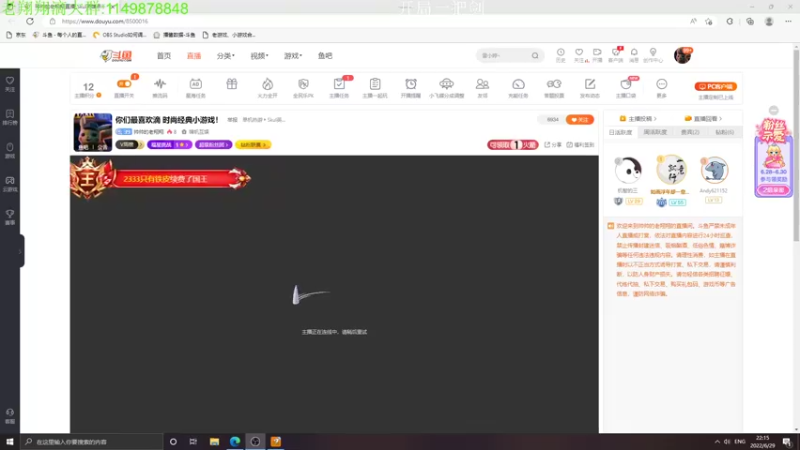Click the page vertical scrollbar
Screen dimensions: 800x450
point(796,143)
